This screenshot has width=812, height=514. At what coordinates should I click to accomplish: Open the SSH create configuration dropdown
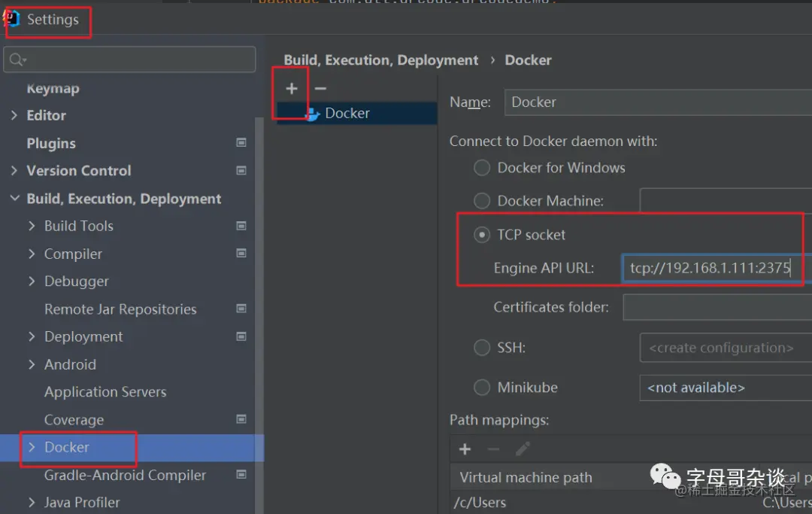click(726, 348)
